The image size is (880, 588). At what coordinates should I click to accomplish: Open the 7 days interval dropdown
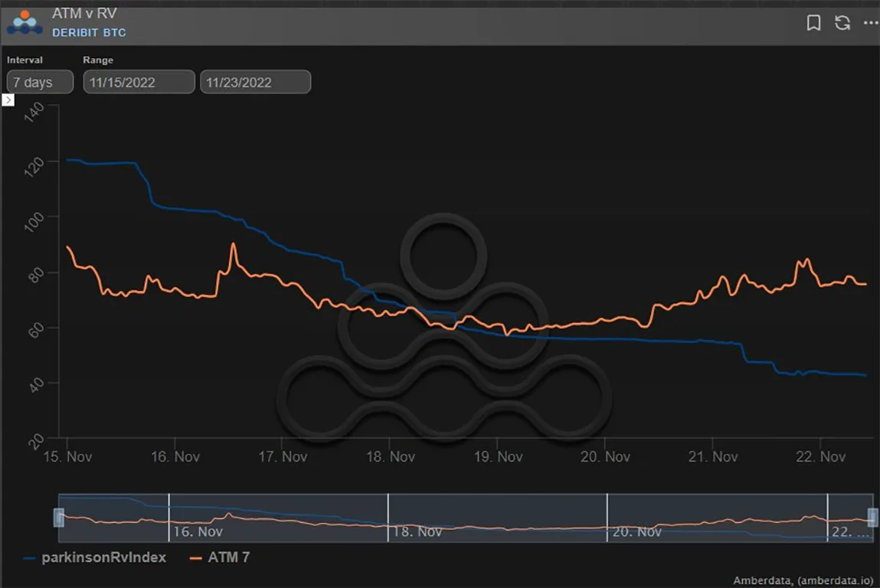(40, 82)
